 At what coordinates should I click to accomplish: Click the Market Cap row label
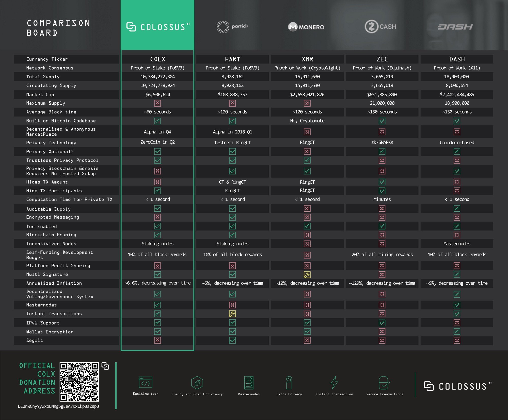(x=40, y=95)
